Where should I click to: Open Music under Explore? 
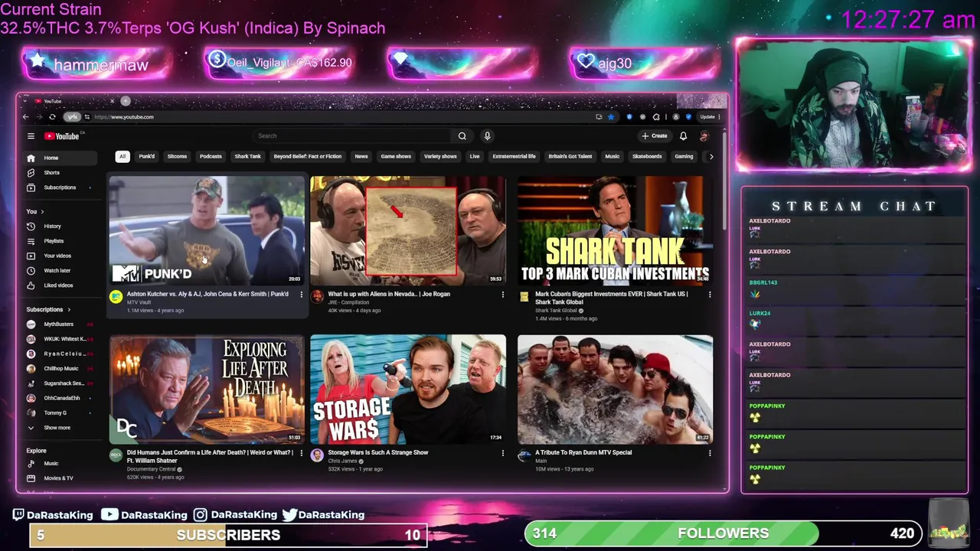(x=61, y=463)
